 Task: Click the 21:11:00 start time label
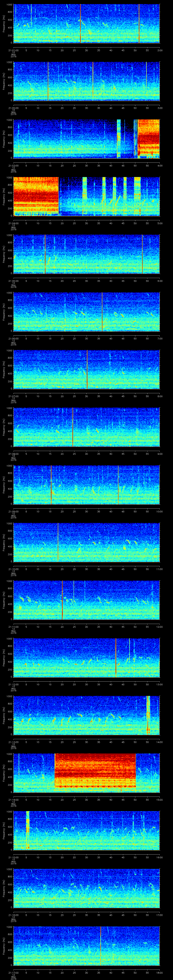pyautogui.click(x=13, y=627)
